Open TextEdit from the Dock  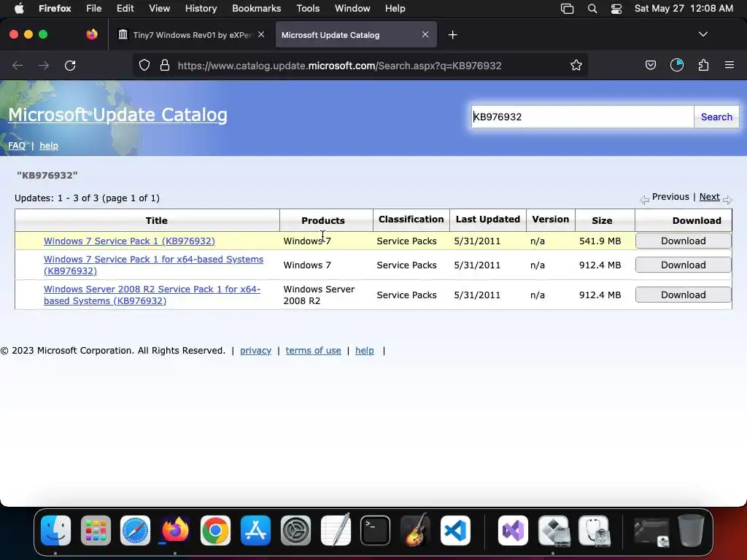click(336, 530)
